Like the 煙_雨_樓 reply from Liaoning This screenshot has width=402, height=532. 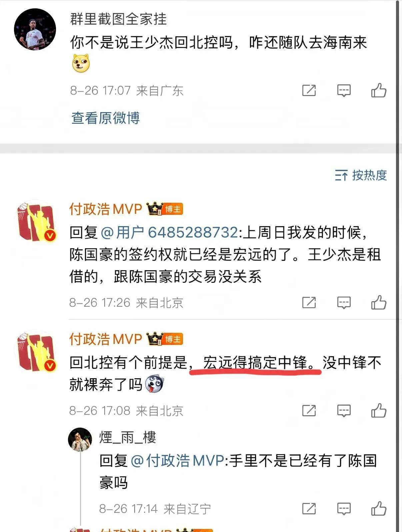(x=379, y=508)
